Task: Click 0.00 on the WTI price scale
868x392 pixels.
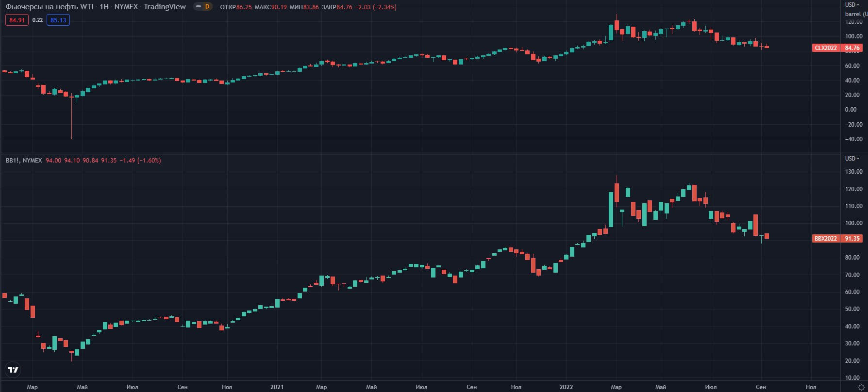Action: click(x=851, y=110)
